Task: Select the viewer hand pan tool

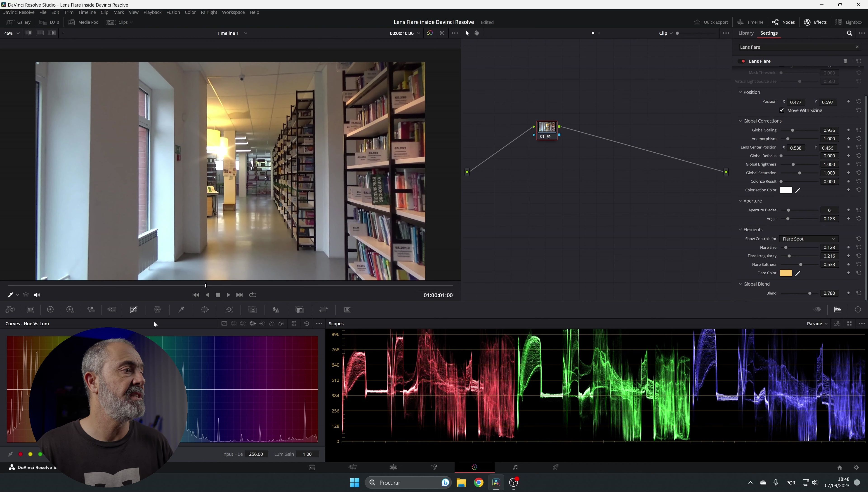Action: pyautogui.click(x=477, y=33)
